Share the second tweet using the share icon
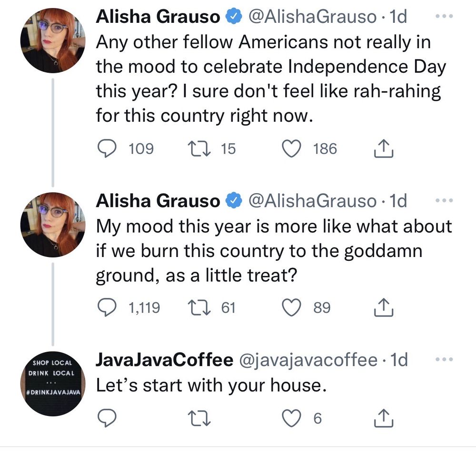Image resolution: width=476 pixels, height=454 pixels. click(x=383, y=307)
